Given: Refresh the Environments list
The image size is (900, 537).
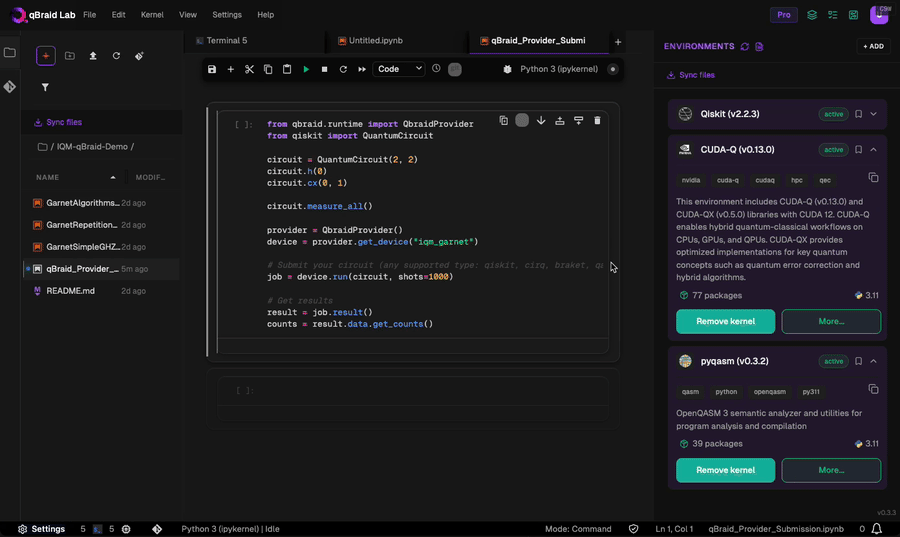Looking at the screenshot, I should pyautogui.click(x=745, y=46).
